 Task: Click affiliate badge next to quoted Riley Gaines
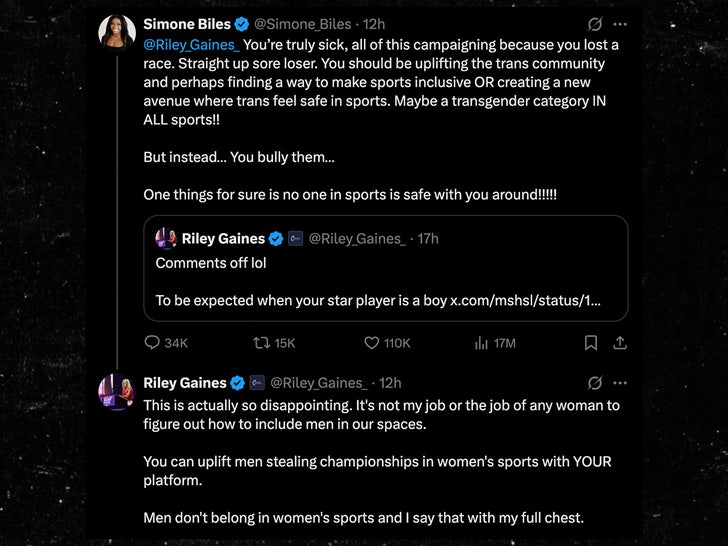point(295,239)
